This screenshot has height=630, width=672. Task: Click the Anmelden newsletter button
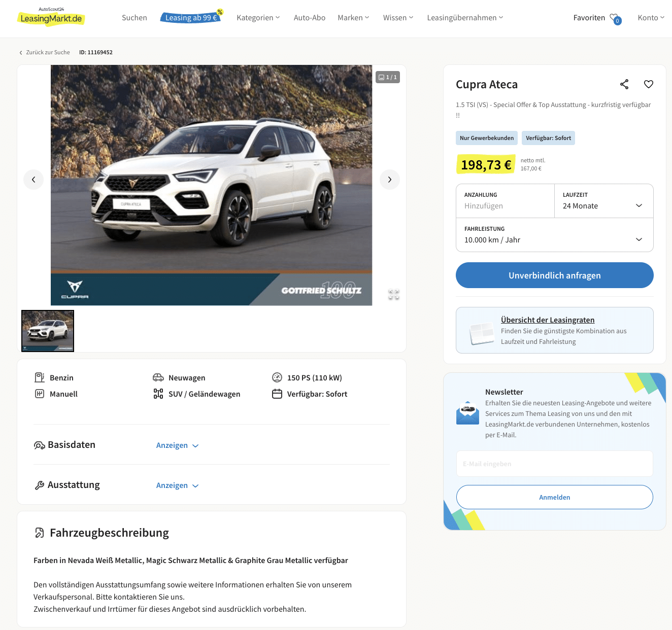pos(555,497)
